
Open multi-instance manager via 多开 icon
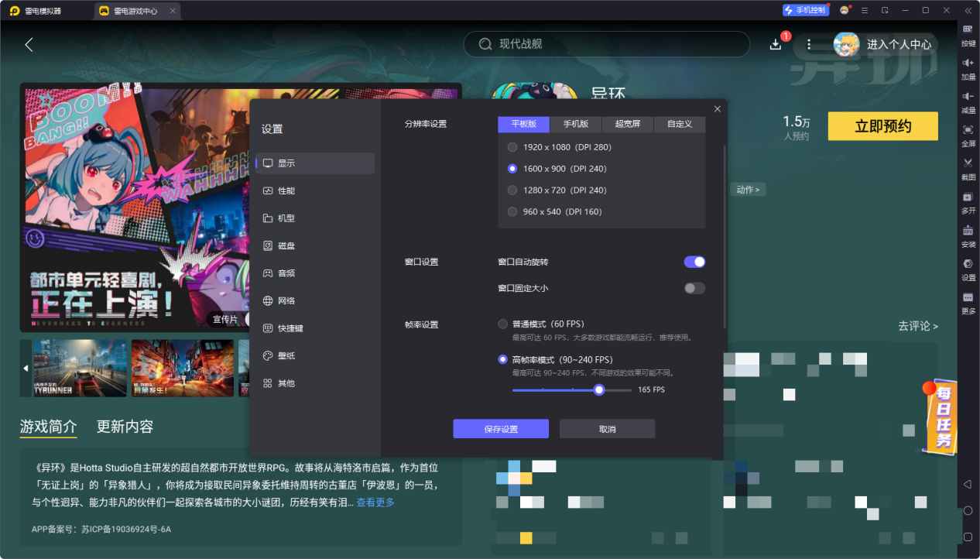968,204
